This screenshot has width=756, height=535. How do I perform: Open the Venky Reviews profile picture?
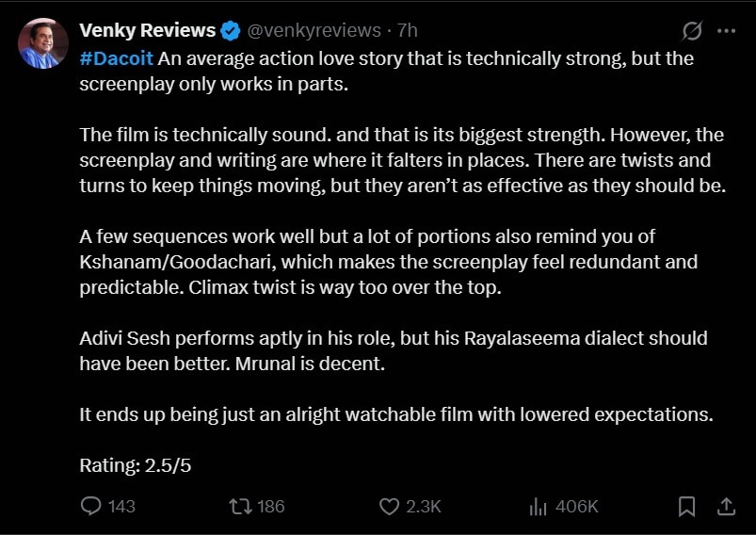click(x=43, y=43)
